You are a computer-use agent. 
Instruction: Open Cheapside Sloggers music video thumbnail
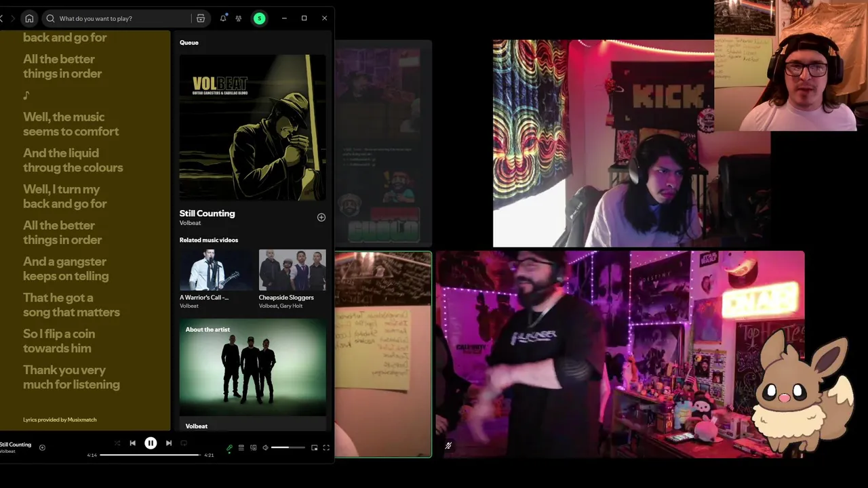292,270
